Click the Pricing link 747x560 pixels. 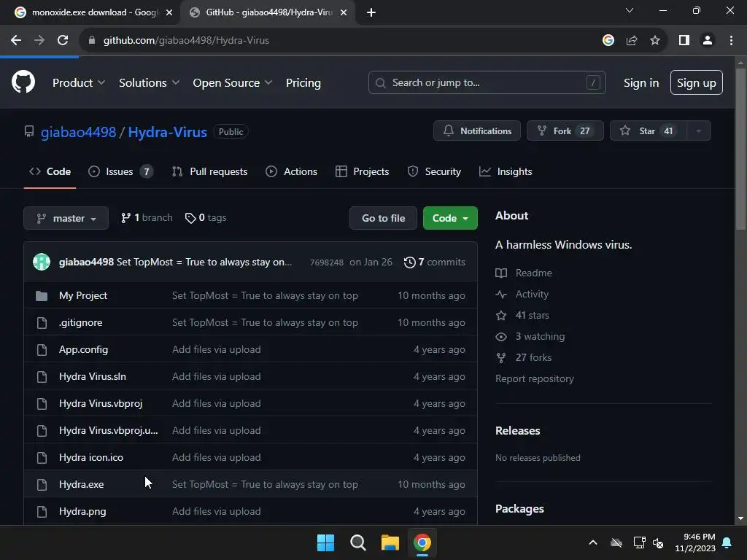click(x=303, y=83)
